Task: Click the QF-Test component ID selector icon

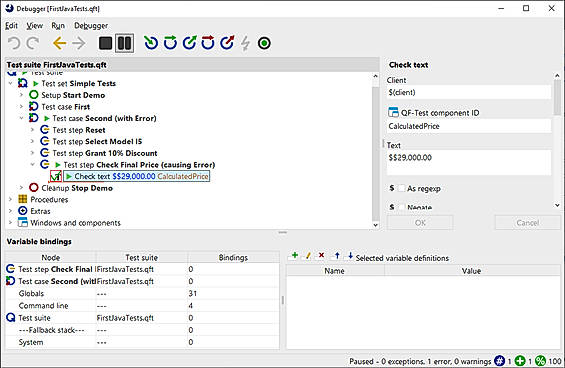Action: point(393,112)
